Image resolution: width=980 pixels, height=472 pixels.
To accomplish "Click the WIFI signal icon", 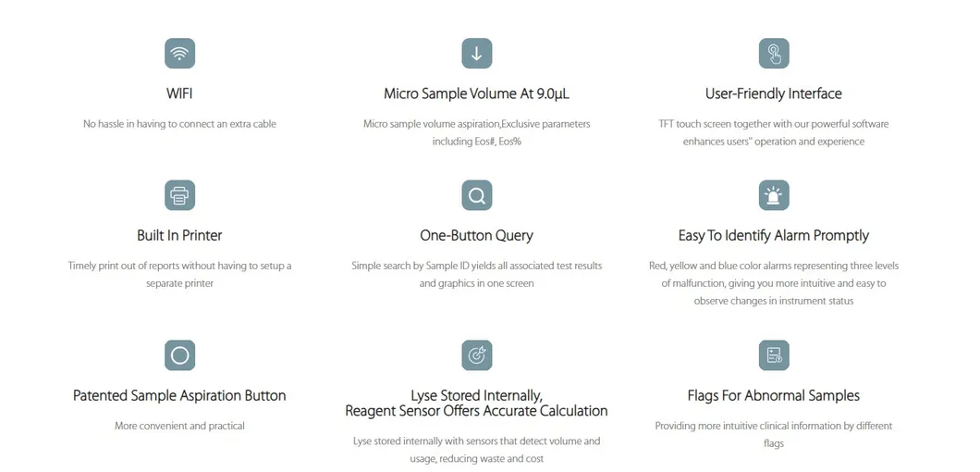I will tap(179, 54).
